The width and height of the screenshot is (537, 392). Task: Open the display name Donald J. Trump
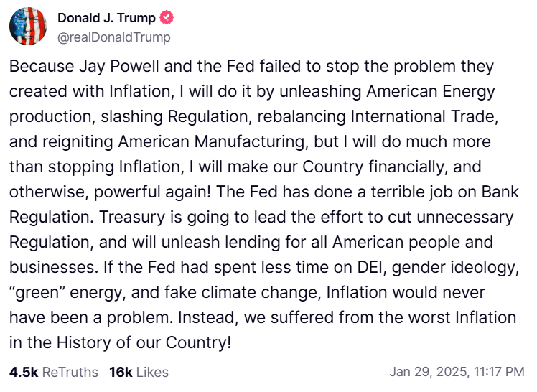(106, 18)
